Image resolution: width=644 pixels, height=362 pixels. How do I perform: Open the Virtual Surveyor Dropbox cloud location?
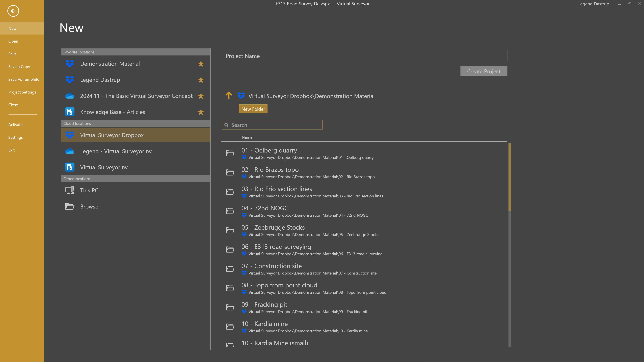pos(112,135)
